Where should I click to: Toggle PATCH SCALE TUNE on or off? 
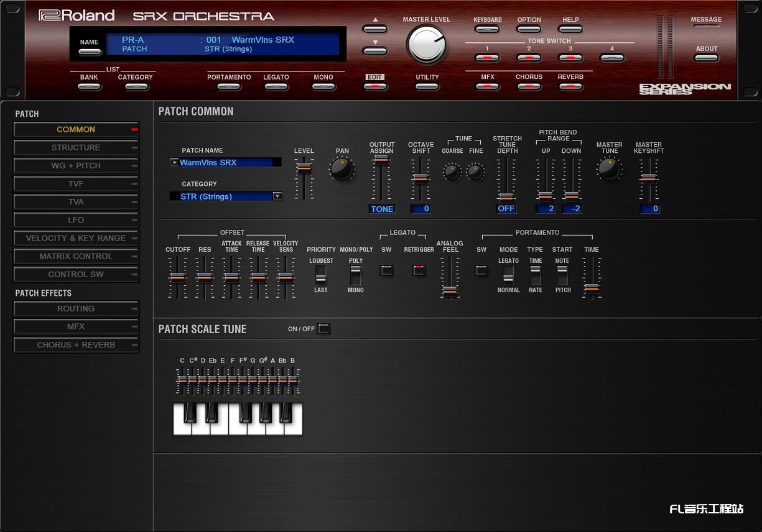tap(323, 329)
